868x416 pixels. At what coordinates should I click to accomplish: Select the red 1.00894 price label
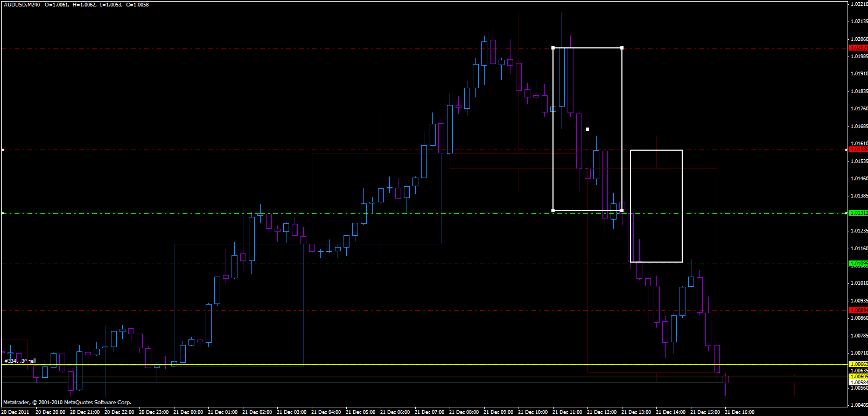pyautogui.click(x=858, y=311)
